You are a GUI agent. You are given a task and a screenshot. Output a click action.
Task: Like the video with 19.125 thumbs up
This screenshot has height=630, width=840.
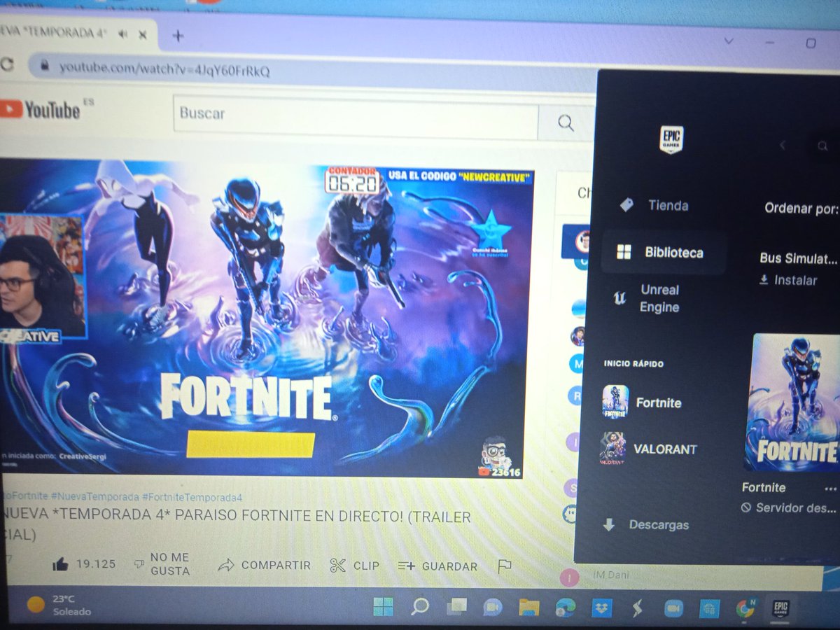(84, 563)
